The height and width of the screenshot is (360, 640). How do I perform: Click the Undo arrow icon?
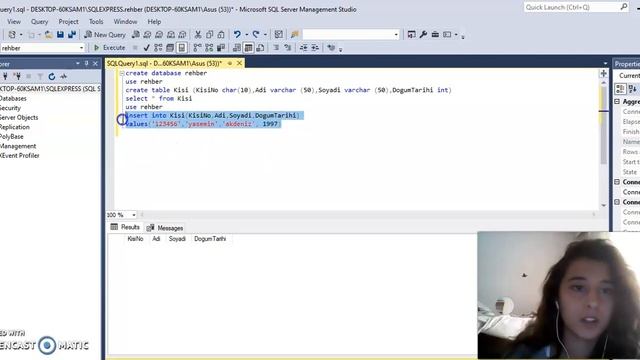[237, 35]
